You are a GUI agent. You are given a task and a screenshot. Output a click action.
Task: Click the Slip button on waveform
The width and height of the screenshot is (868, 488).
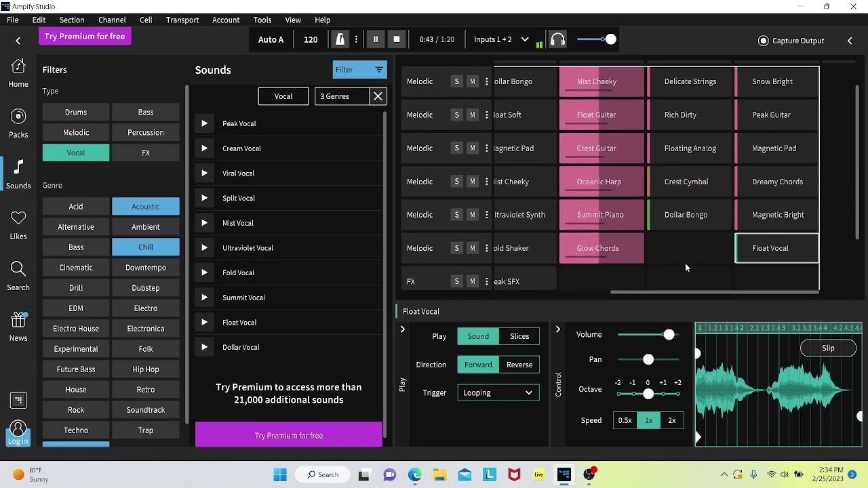coord(829,348)
